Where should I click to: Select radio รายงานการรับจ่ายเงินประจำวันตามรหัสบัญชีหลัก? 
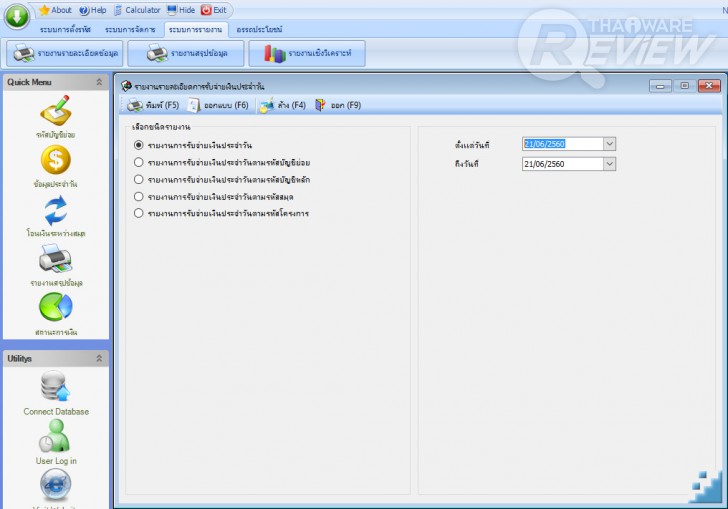138,179
